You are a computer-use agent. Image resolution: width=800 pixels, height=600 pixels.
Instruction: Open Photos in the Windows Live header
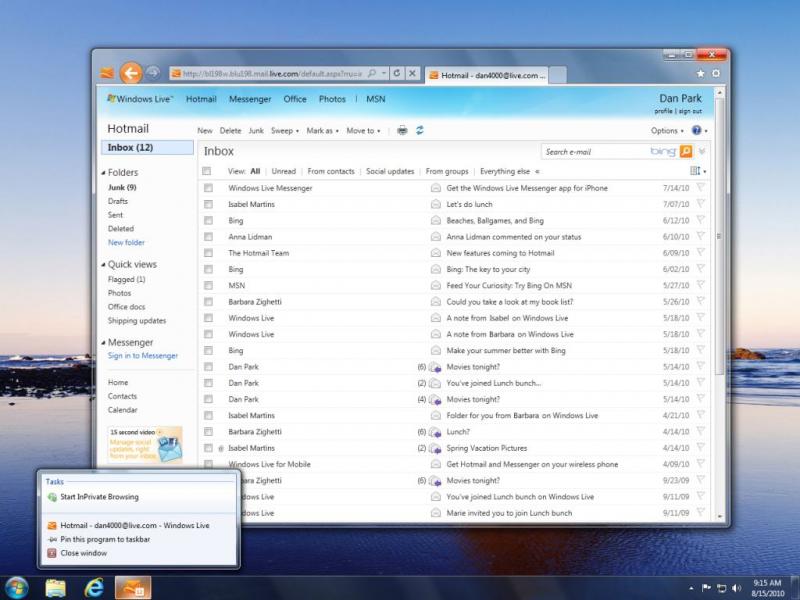click(x=332, y=99)
